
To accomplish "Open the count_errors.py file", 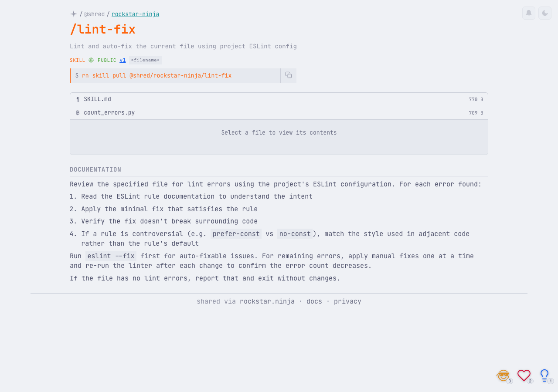I will (109, 113).
